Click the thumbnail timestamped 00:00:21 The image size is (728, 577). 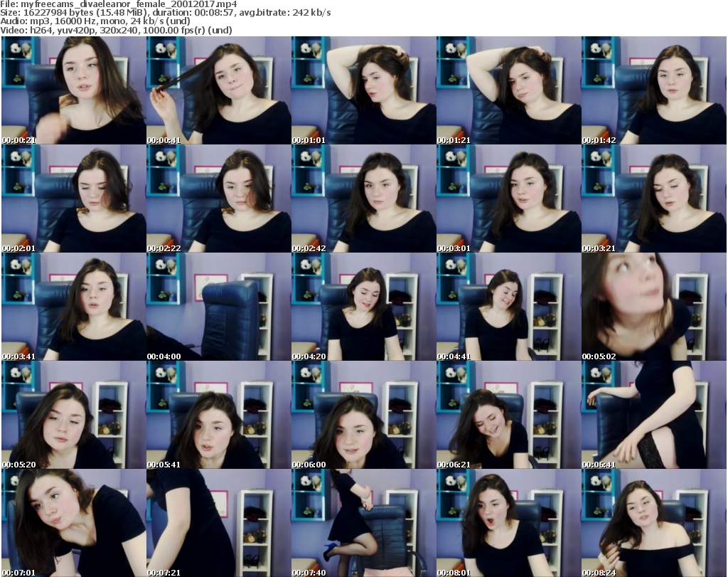(73, 91)
